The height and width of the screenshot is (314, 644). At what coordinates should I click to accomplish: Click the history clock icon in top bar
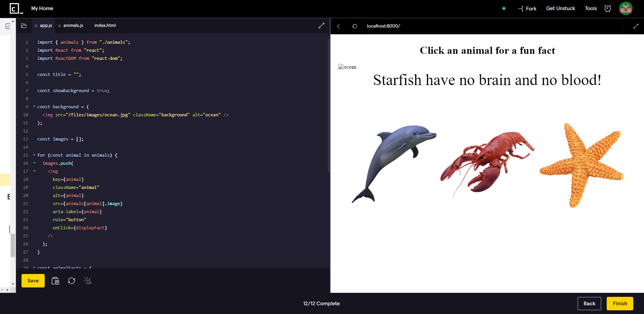point(607,8)
